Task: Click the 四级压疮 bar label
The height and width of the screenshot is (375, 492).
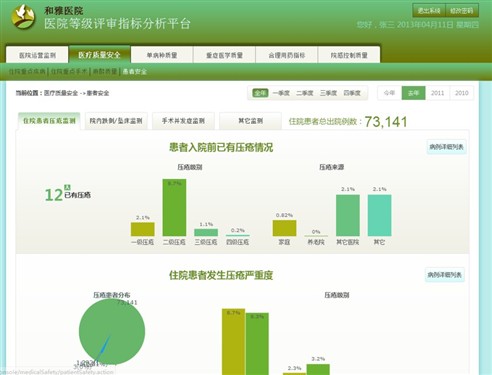Action: pyautogui.click(x=238, y=242)
